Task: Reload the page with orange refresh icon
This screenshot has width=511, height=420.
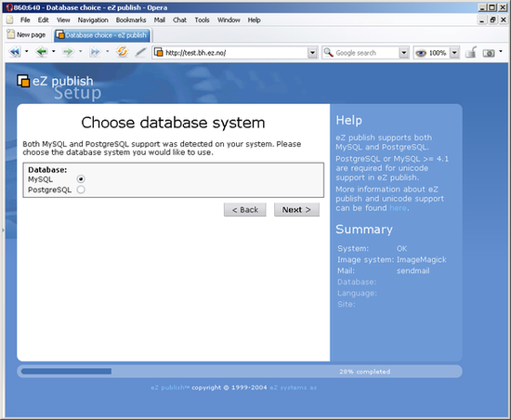Action: [123, 51]
